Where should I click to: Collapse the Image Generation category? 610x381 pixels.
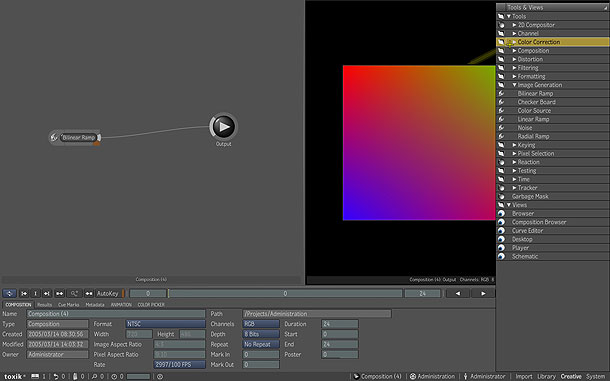click(x=514, y=85)
